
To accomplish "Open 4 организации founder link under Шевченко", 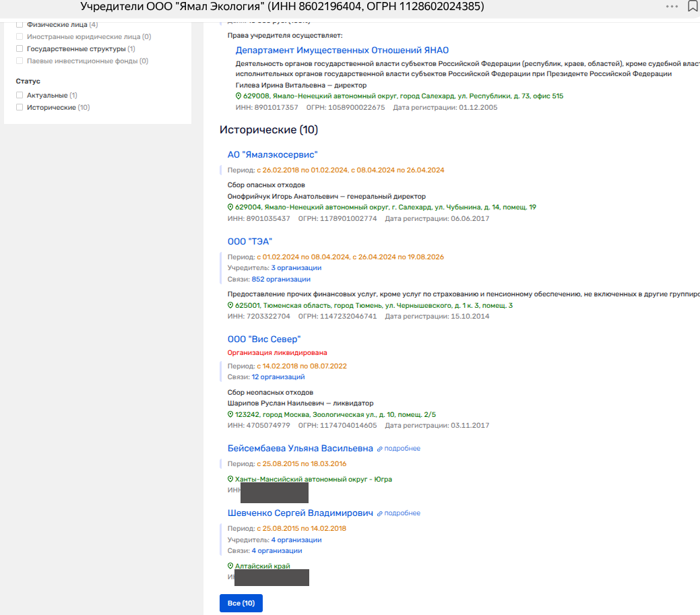I will pyautogui.click(x=296, y=540).
